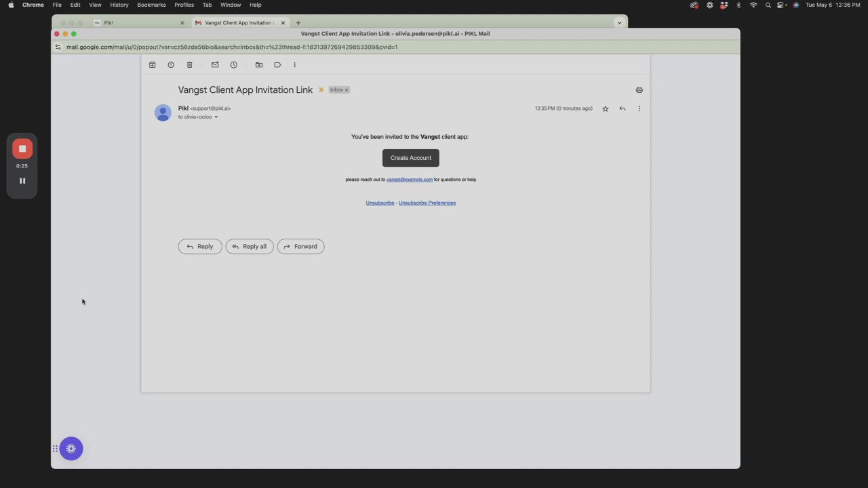Open the Tab menu
868x488 pixels.
208,5
